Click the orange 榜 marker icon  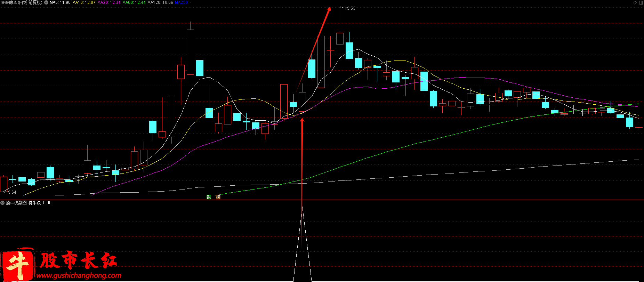[x=218, y=197]
